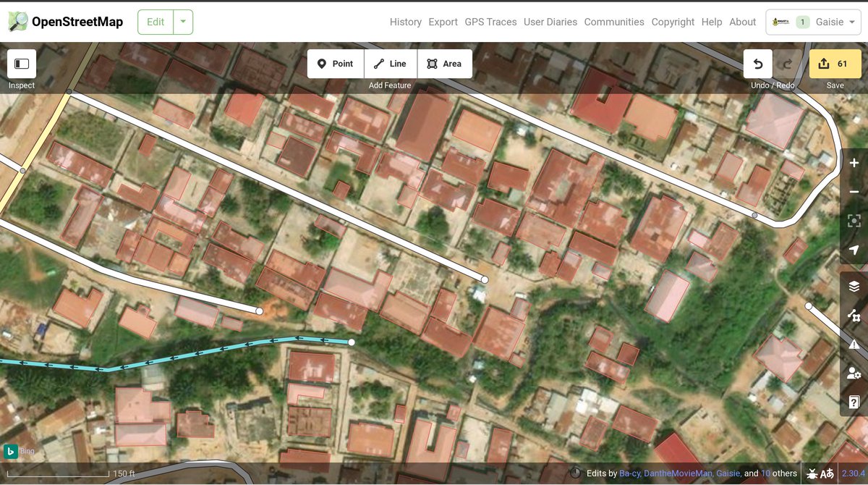
Task: Open the Help panel
Action: [852, 402]
